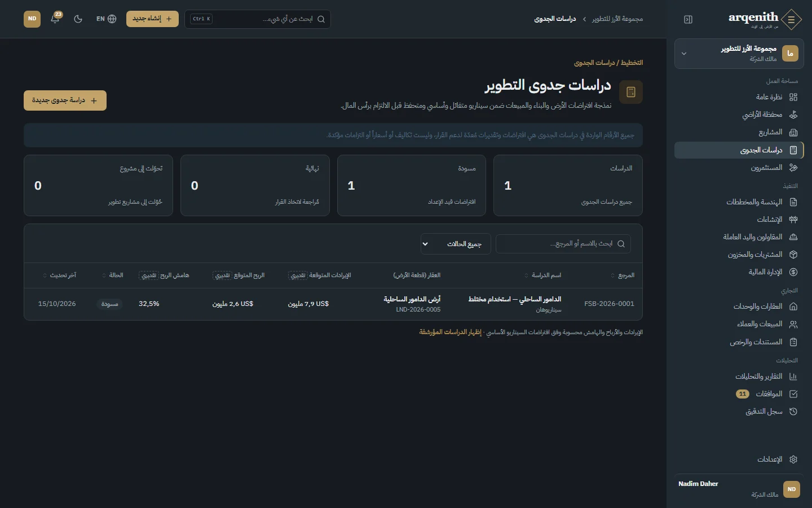
Task: Open جميع الحالات status filter dropdown
Action: [x=456, y=244]
